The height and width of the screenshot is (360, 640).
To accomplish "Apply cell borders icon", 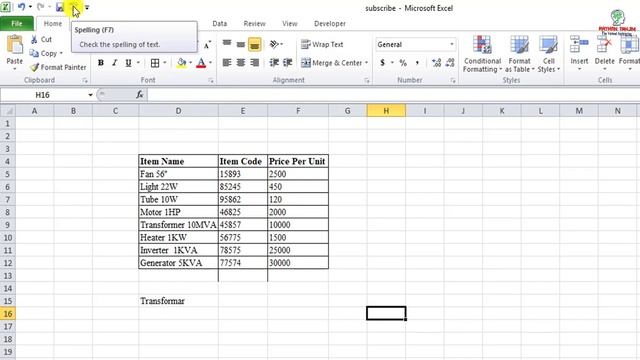I will 155,63.
